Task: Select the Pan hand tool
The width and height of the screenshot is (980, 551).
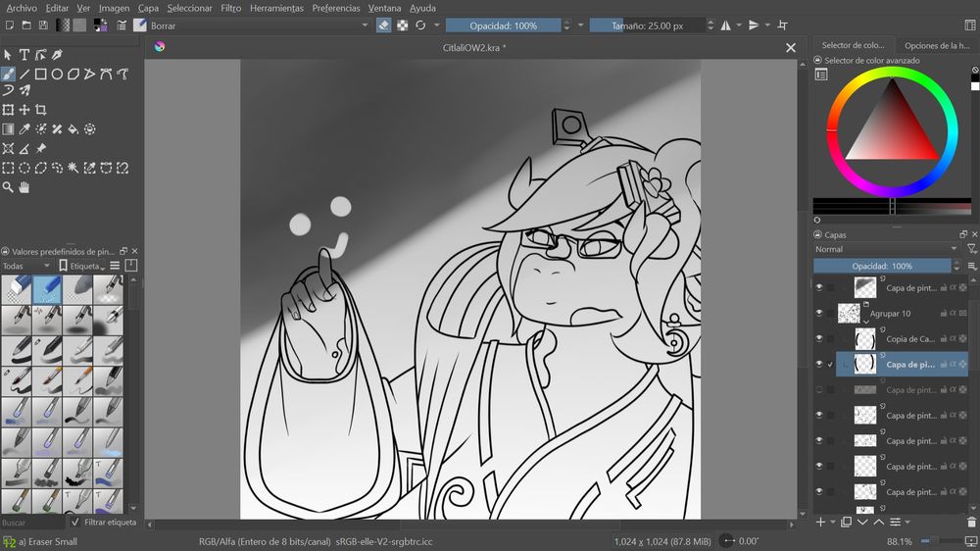Action: point(24,187)
